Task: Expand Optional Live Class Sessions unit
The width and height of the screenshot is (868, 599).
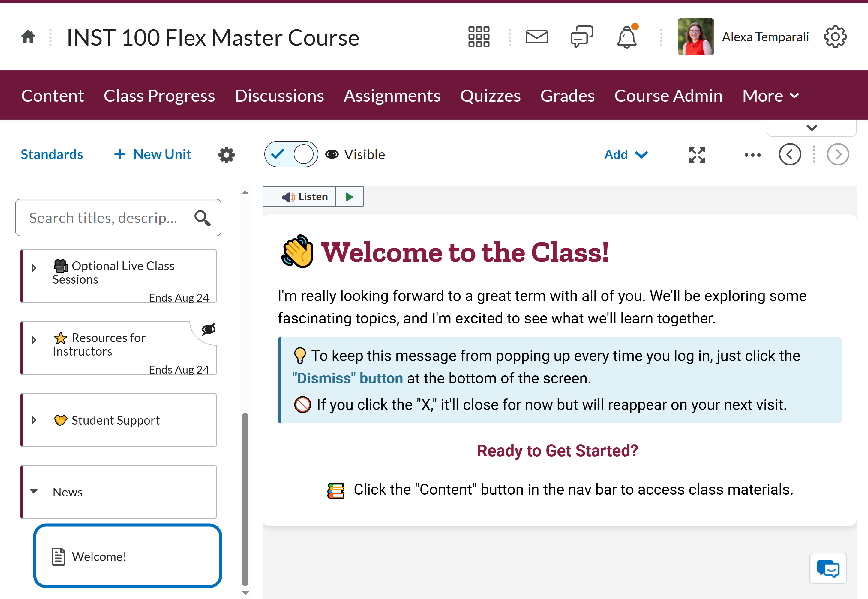Action: pyautogui.click(x=34, y=268)
